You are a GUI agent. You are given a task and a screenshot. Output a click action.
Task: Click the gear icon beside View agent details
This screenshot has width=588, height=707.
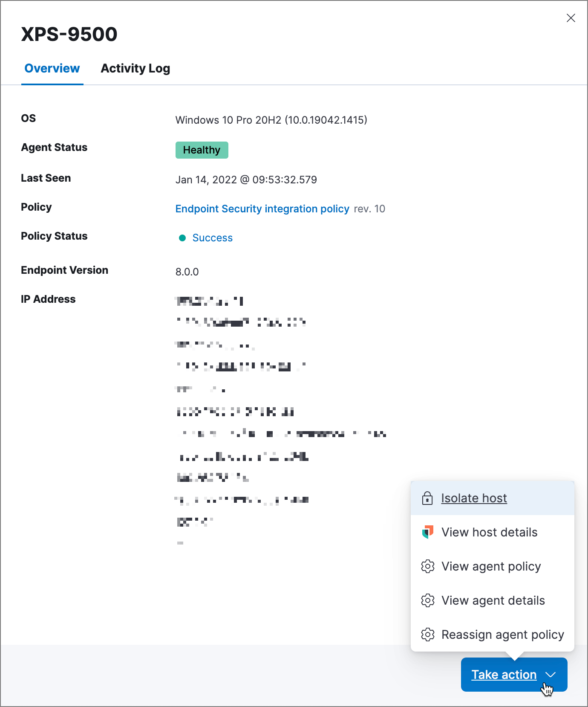click(x=427, y=600)
